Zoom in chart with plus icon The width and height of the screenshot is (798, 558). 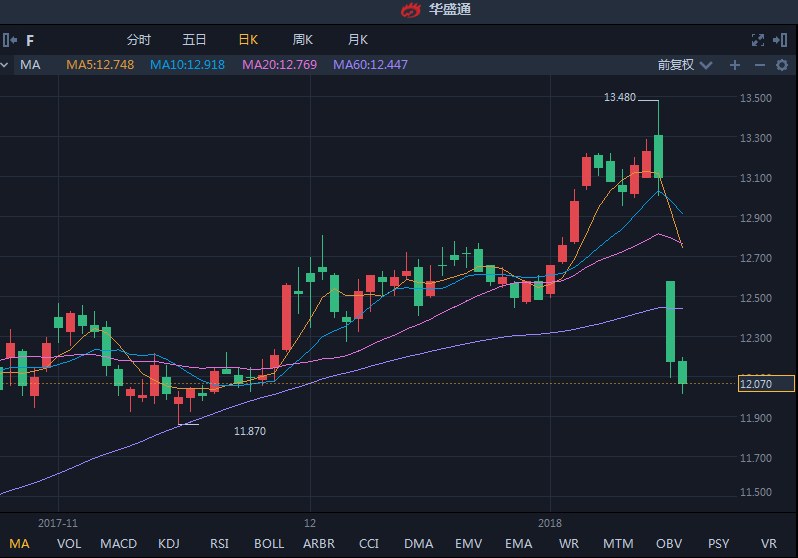pyautogui.click(x=735, y=65)
